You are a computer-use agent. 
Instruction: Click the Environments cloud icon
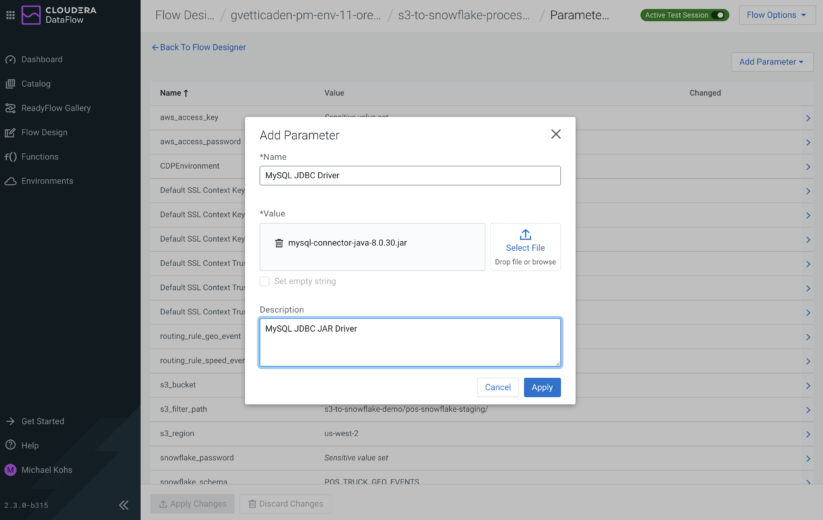click(x=10, y=181)
